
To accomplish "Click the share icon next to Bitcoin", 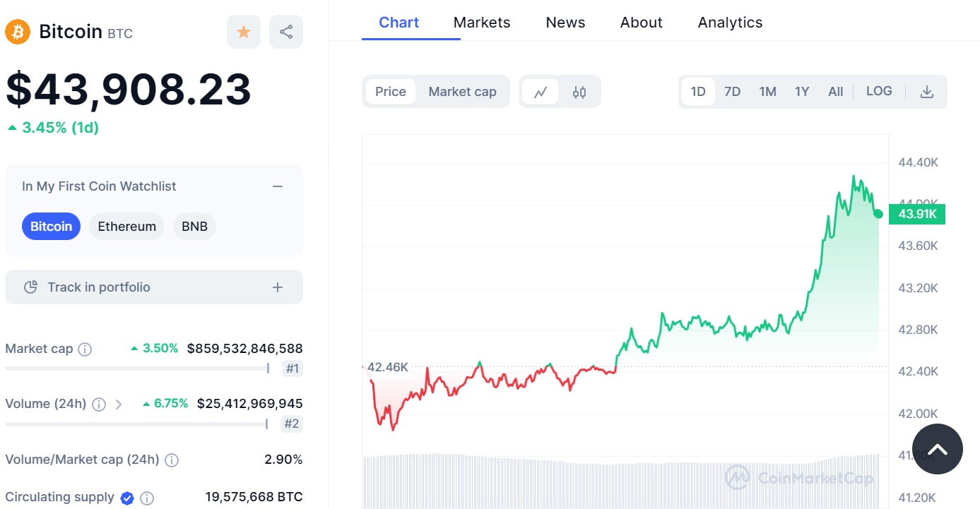I will point(286,32).
